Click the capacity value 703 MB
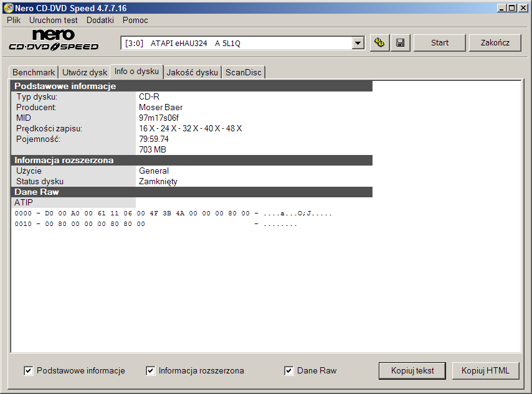Image resolution: width=532 pixels, height=394 pixels. (x=153, y=149)
